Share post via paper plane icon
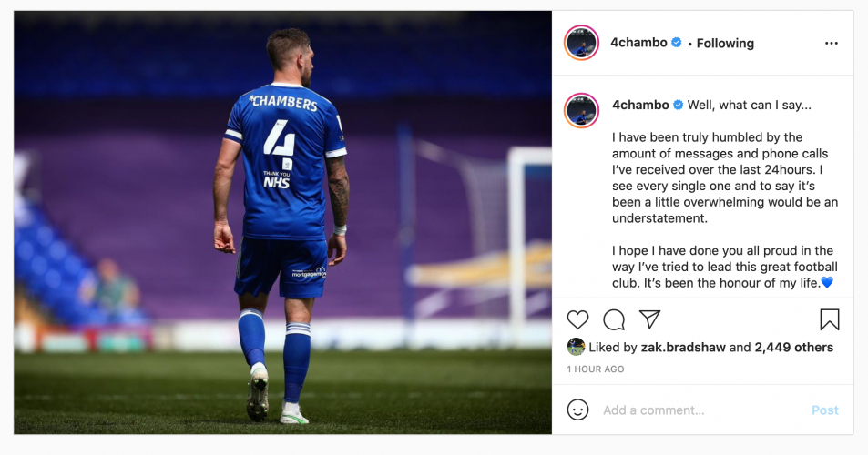The width and height of the screenshot is (868, 455). point(650,319)
